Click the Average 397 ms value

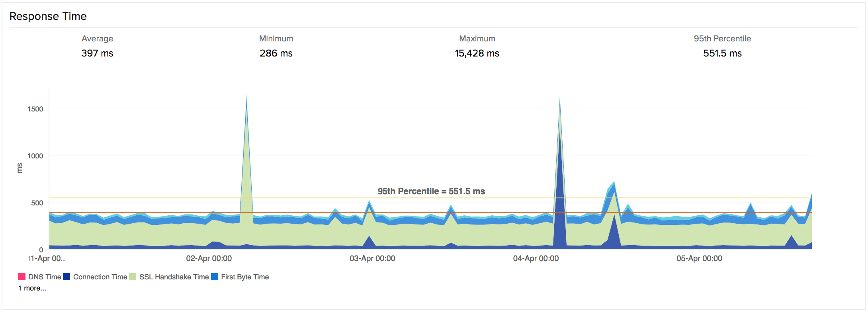97,53
